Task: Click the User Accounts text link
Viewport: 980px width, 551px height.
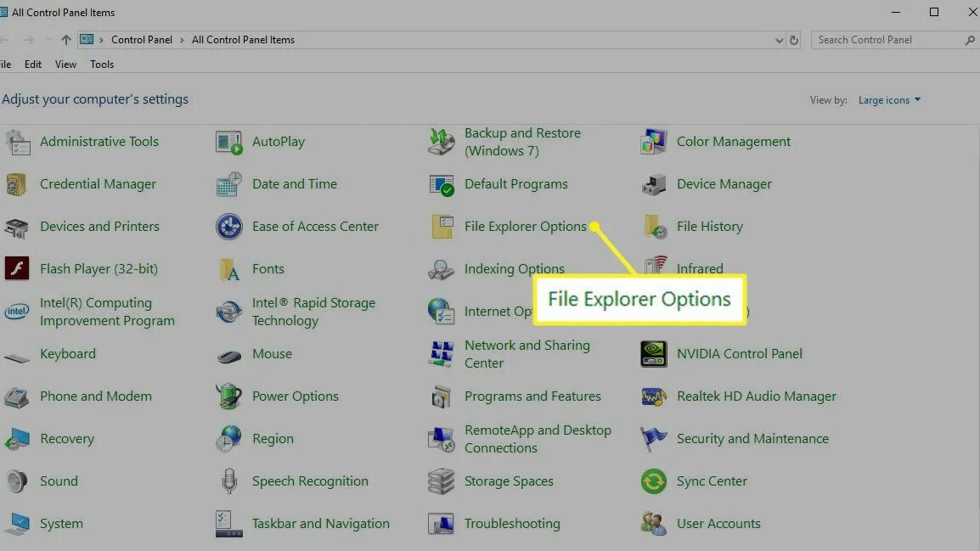Action: pyautogui.click(x=718, y=524)
